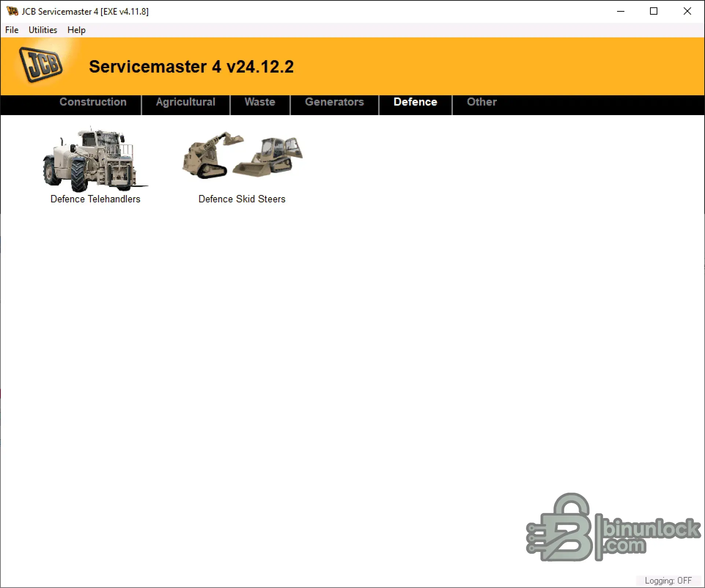The image size is (705, 588).
Task: Minimize the JCB Servicemaster window
Action: pyautogui.click(x=621, y=11)
